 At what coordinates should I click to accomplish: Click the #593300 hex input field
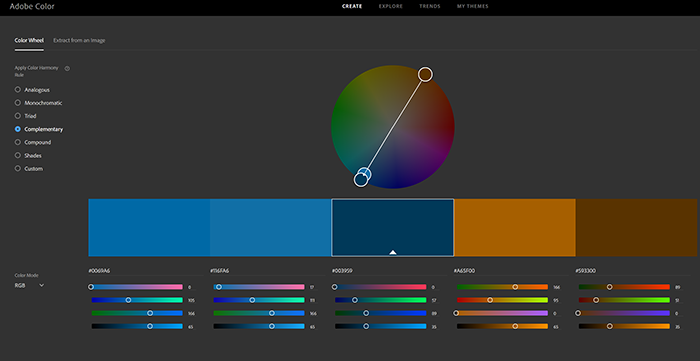[x=633, y=271]
